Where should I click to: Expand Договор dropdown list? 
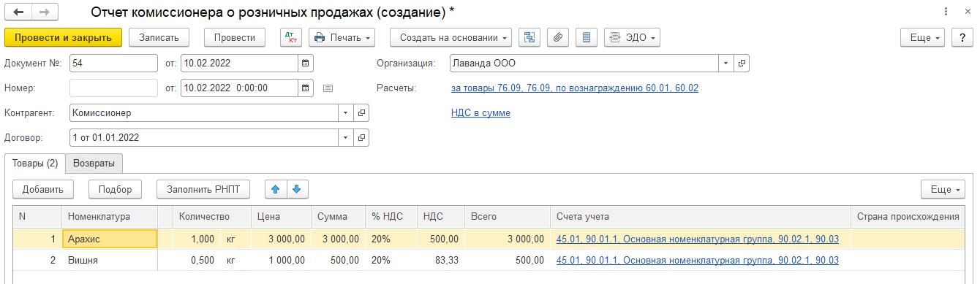tap(346, 137)
